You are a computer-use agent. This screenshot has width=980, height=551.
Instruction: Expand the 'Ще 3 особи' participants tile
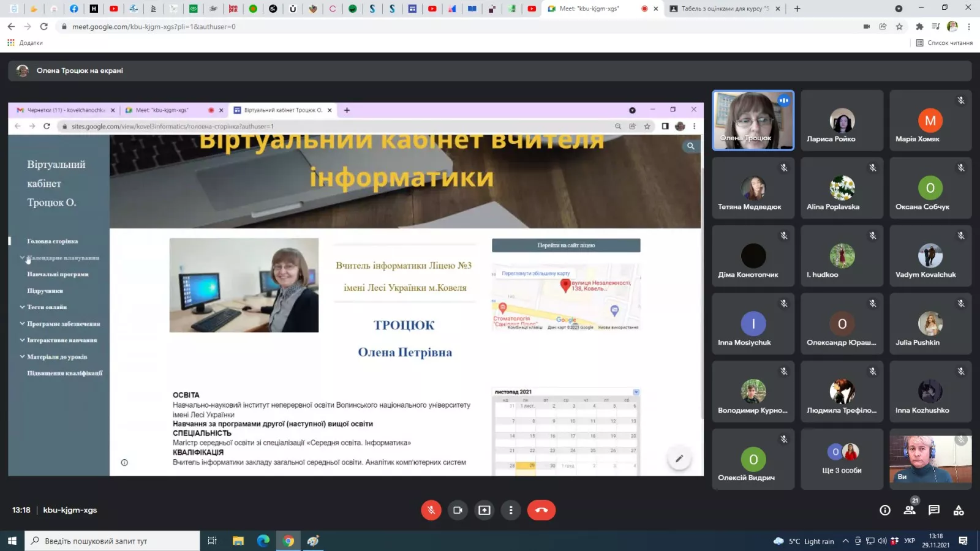[842, 459]
